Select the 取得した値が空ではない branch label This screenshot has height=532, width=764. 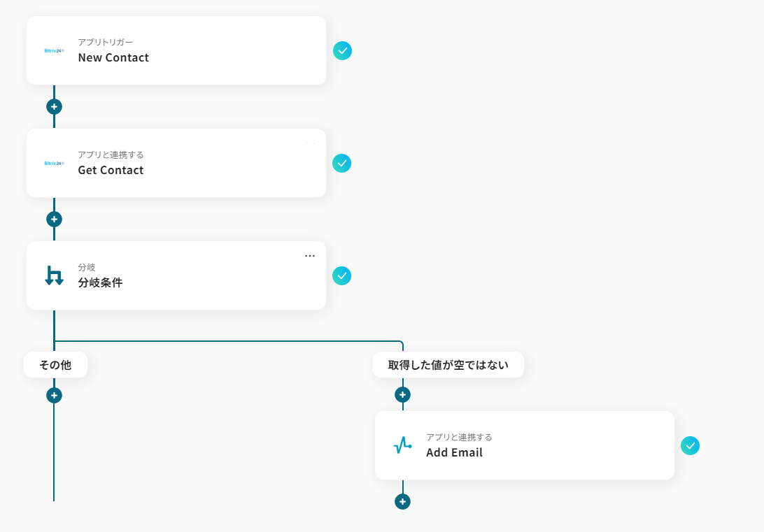tap(448, 364)
